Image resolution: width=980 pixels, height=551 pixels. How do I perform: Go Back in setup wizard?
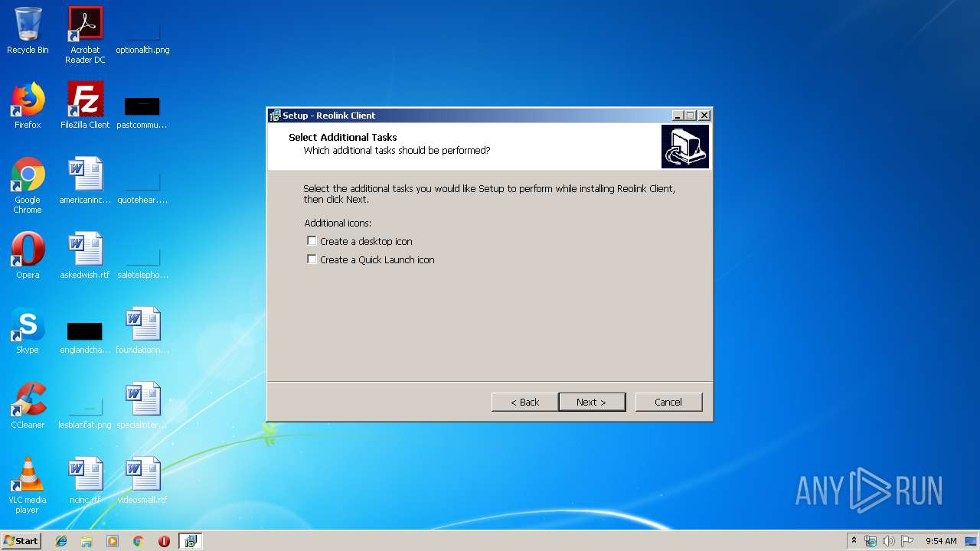pos(524,402)
